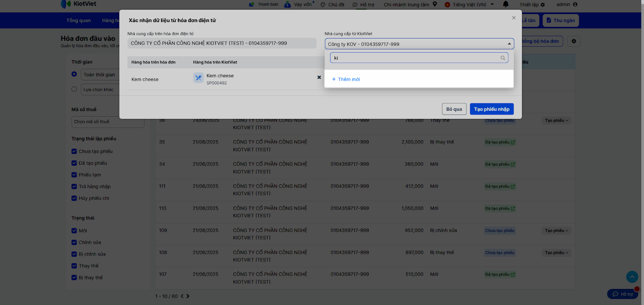This screenshot has width=644, height=305.
Task: Click the Vietnam flag language icon
Action: point(447,5)
